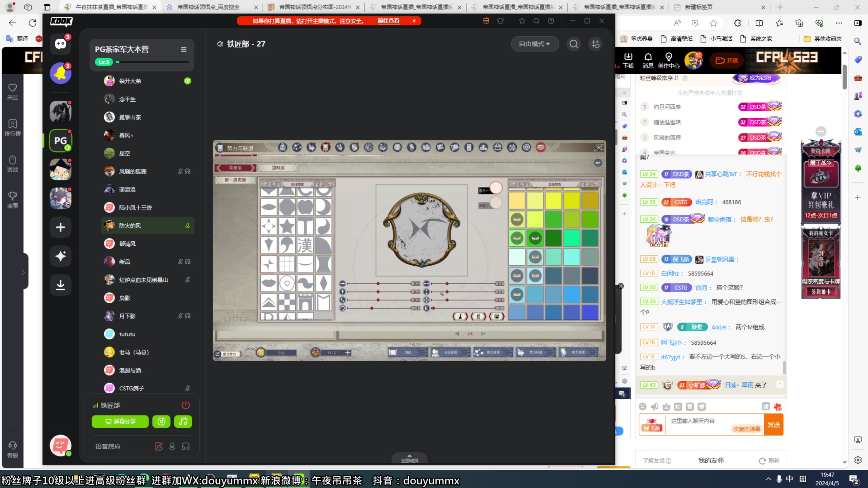868x488 pixels.
Task: Click the save emblem button
Action: tap(497, 317)
